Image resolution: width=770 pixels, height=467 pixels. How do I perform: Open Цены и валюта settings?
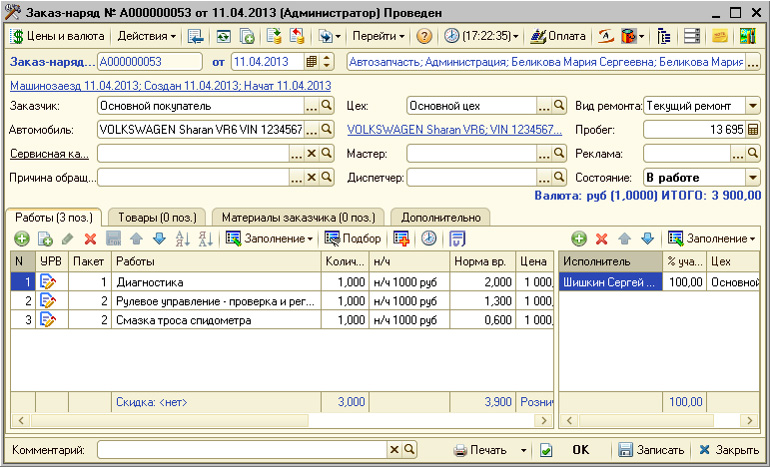(57, 36)
